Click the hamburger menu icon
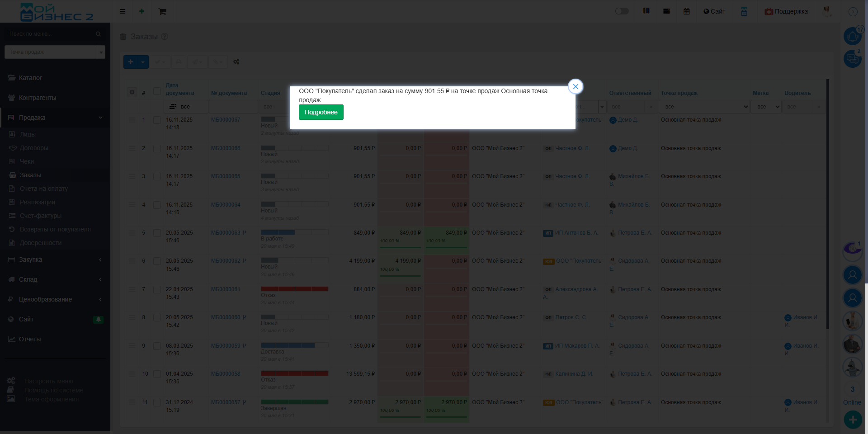868x434 pixels. pos(123,11)
